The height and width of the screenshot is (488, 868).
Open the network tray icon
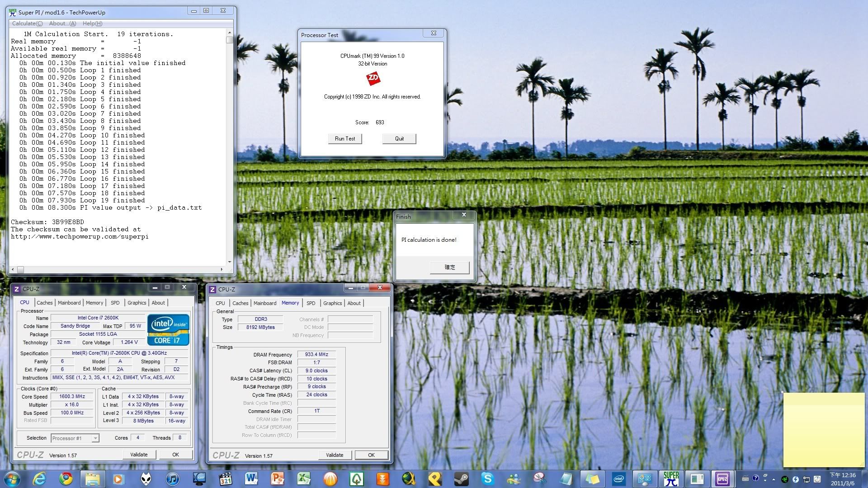coord(807,479)
